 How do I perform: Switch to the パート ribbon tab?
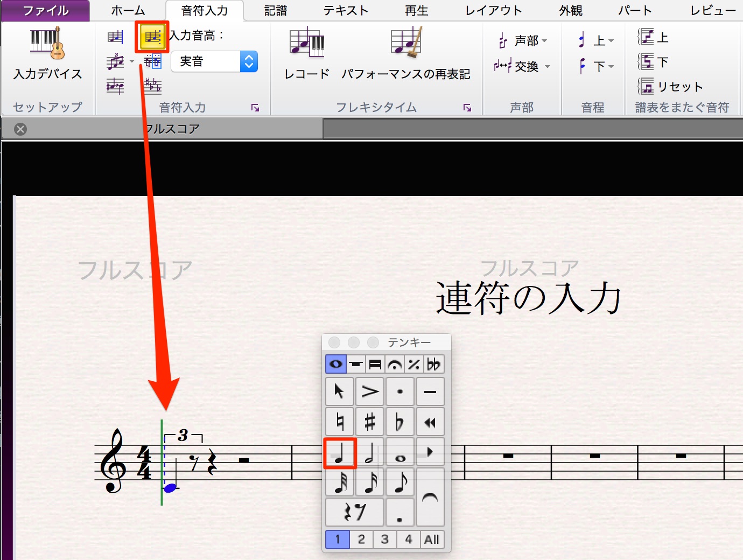[x=635, y=10]
